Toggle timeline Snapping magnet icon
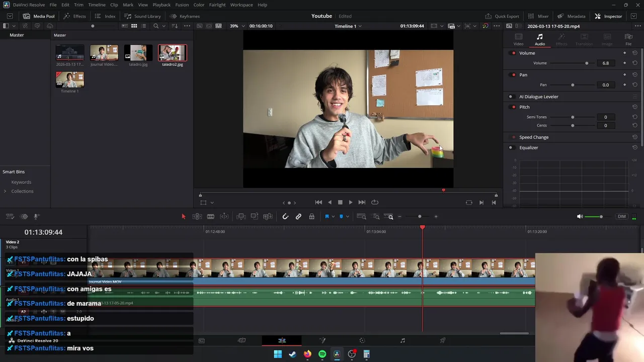644x362 pixels. point(285,217)
